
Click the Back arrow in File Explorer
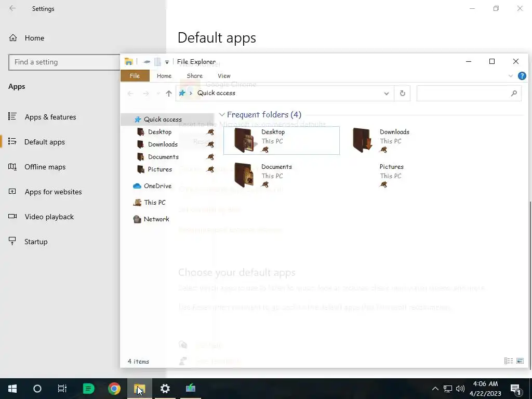click(x=130, y=94)
